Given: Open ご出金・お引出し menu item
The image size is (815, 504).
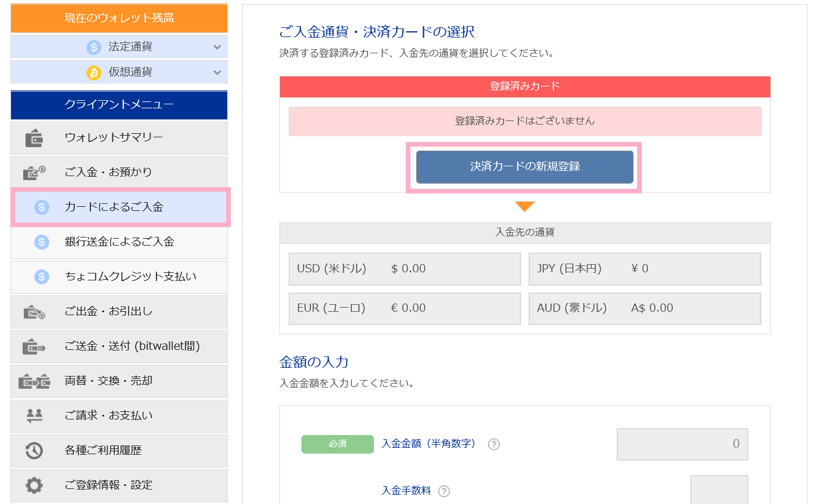Looking at the screenshot, I should [x=119, y=312].
